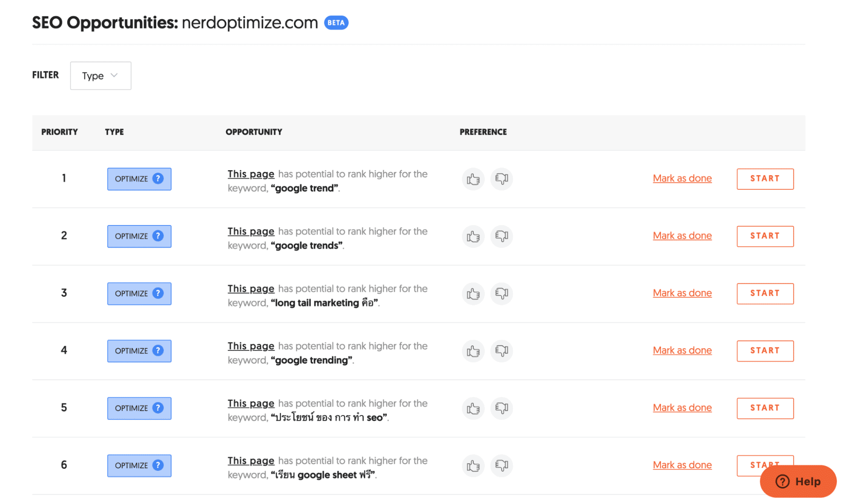Thumbs down the "เรียน google sheet ฟรี" opportunity
The height and width of the screenshot is (504, 851).
coord(501,466)
